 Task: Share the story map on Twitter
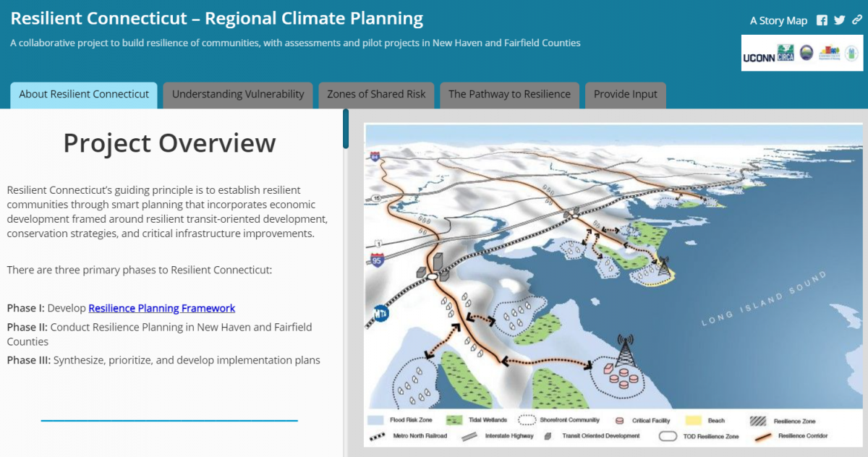(839, 20)
